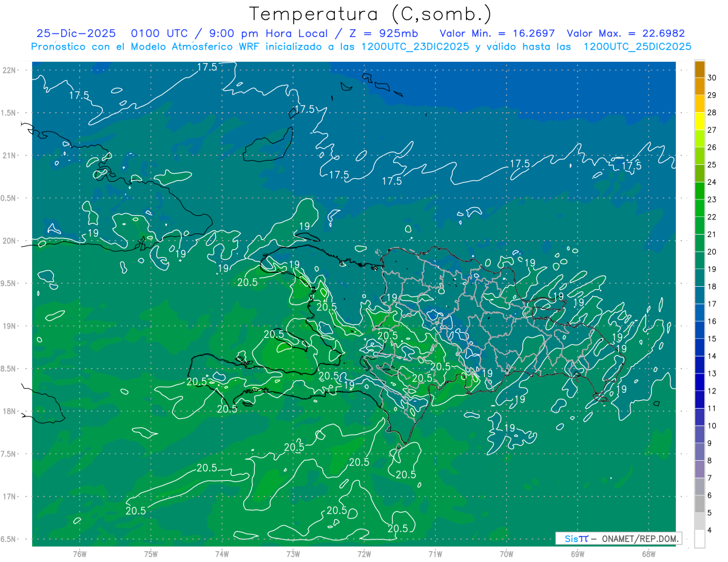
Task: Click the "19N" latitude axis label
Action: 10,326
